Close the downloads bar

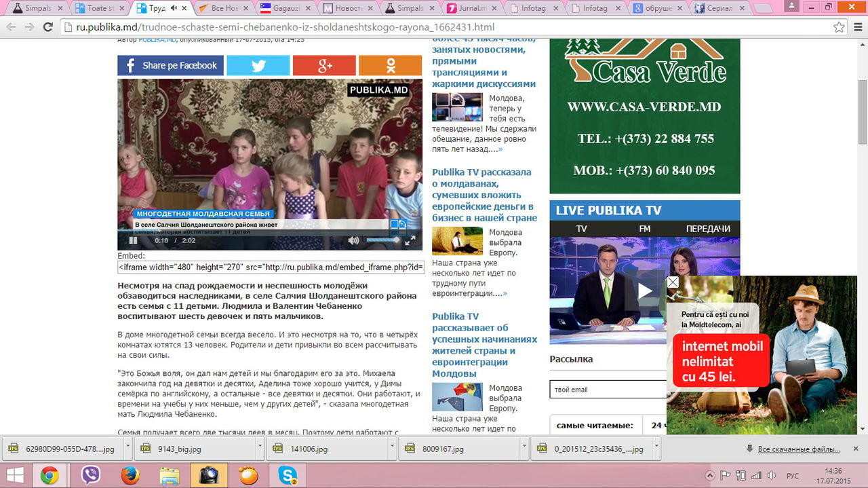pyautogui.click(x=857, y=449)
